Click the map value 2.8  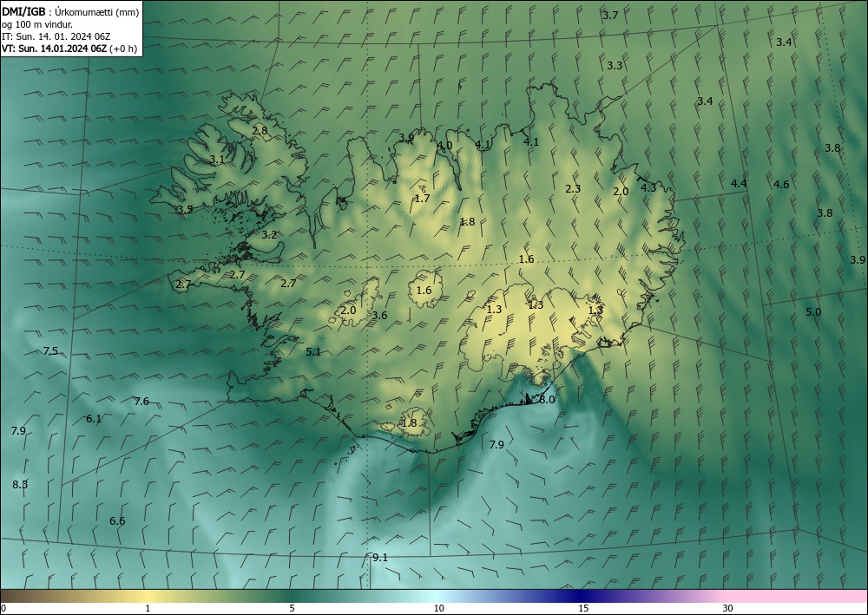(x=260, y=131)
